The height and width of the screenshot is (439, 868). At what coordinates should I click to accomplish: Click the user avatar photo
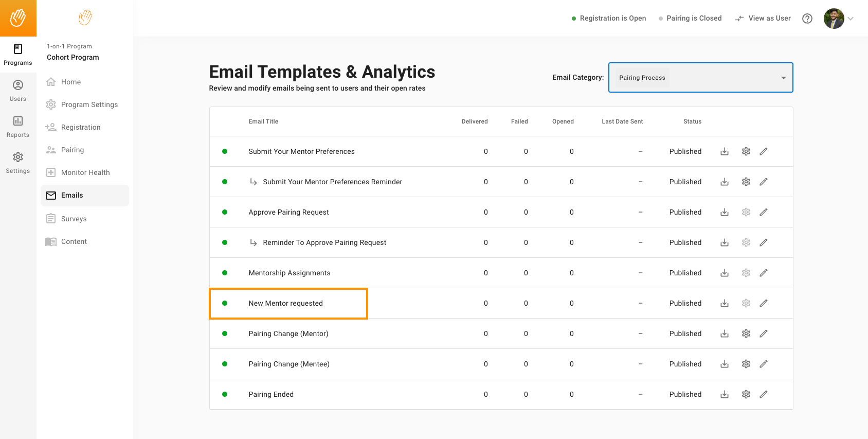(x=834, y=19)
